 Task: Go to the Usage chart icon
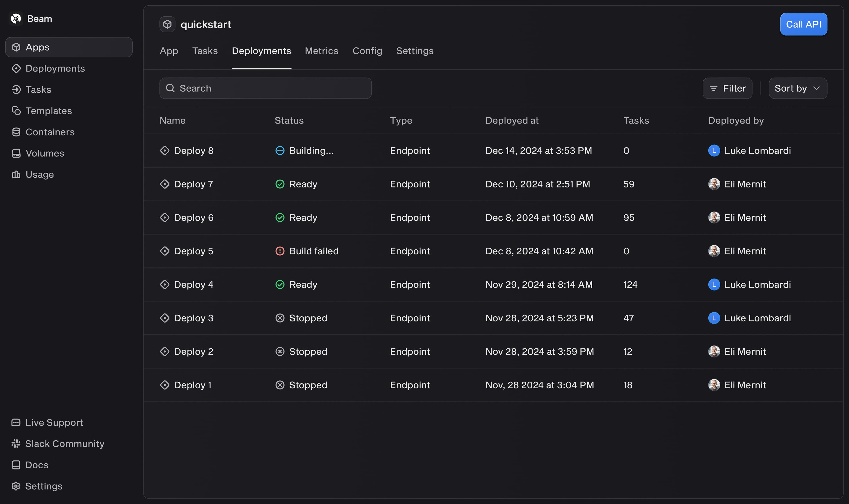[16, 175]
